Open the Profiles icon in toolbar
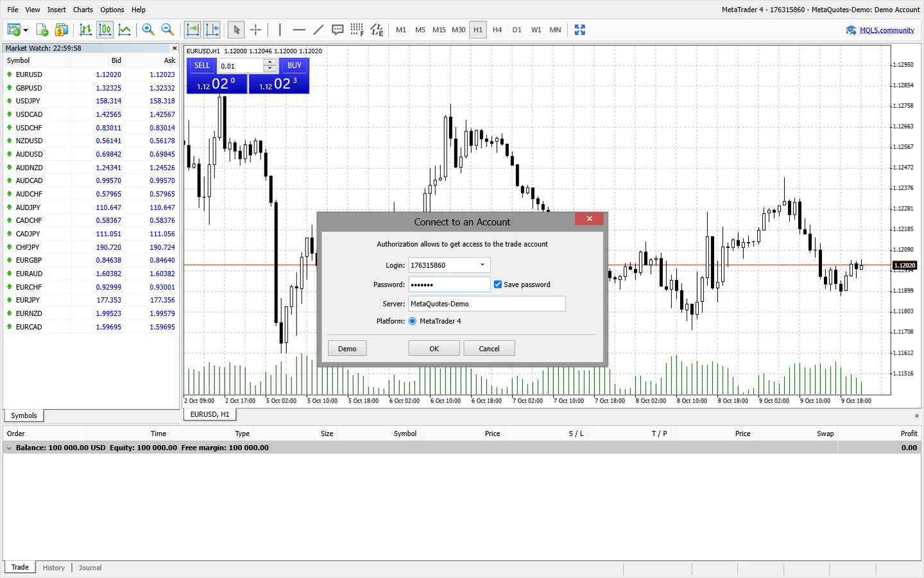Screen dimensions: 924x578 coord(42,30)
